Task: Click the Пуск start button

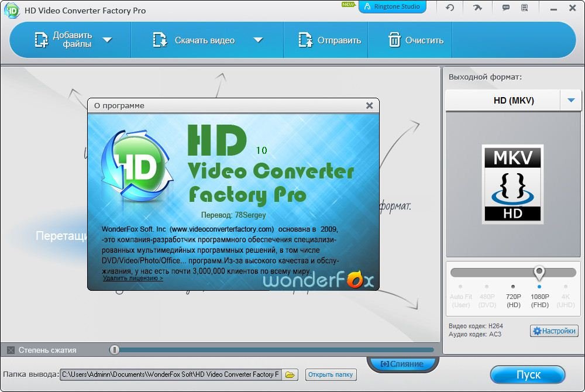Action: pos(528,374)
